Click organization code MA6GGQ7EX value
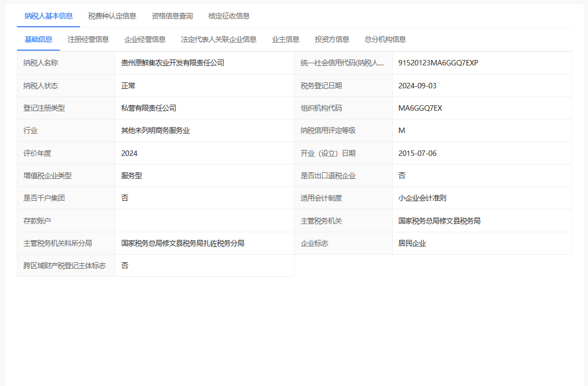The width and height of the screenshot is (588, 386). [x=420, y=108]
